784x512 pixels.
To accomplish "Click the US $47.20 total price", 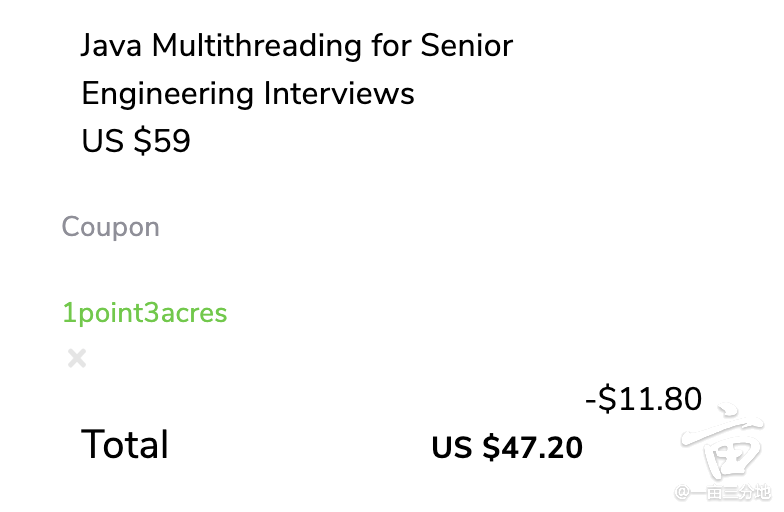I will click(507, 447).
